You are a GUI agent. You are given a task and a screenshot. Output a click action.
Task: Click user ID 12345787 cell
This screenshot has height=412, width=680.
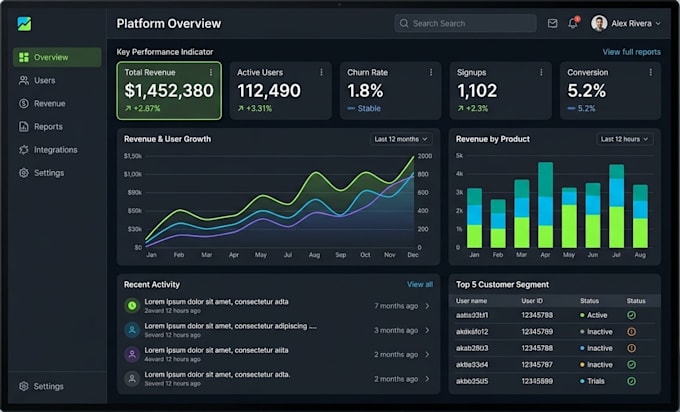537,365
